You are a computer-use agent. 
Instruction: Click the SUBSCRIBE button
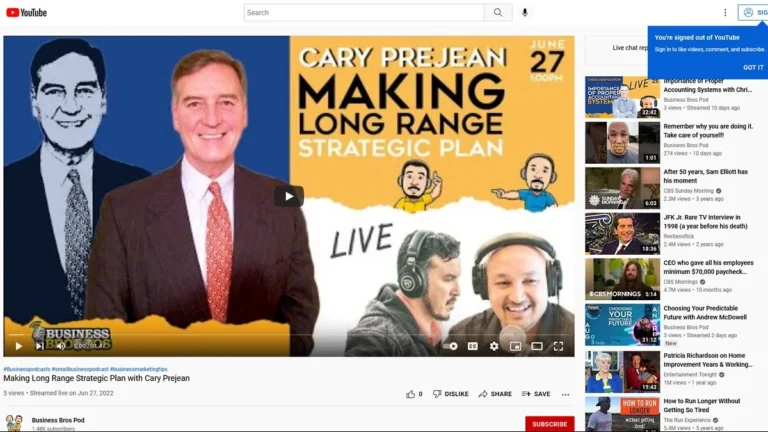(x=550, y=424)
